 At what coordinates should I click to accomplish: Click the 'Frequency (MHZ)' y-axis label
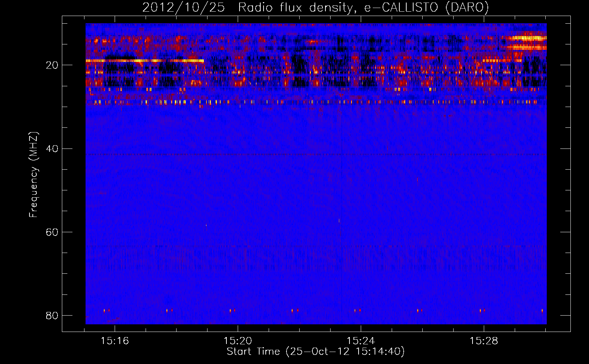(x=33, y=175)
